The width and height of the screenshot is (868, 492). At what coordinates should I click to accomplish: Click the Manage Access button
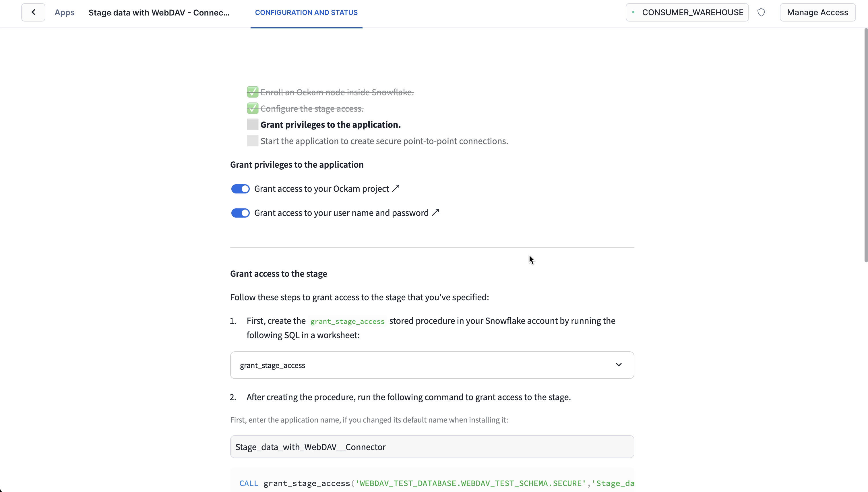(817, 13)
